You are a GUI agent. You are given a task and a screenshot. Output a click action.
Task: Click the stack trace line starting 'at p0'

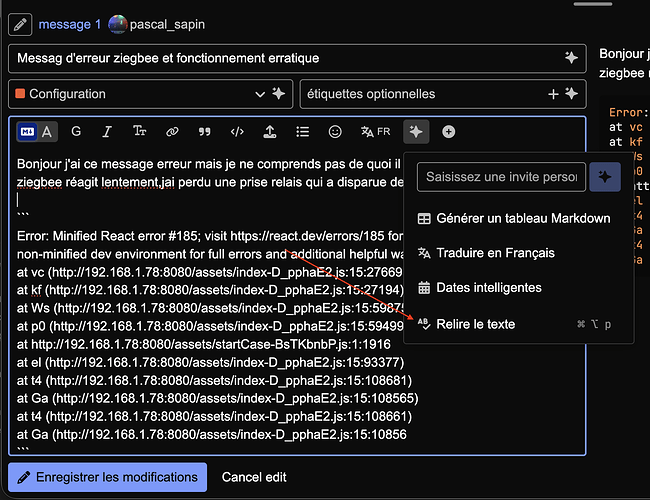(x=209, y=327)
